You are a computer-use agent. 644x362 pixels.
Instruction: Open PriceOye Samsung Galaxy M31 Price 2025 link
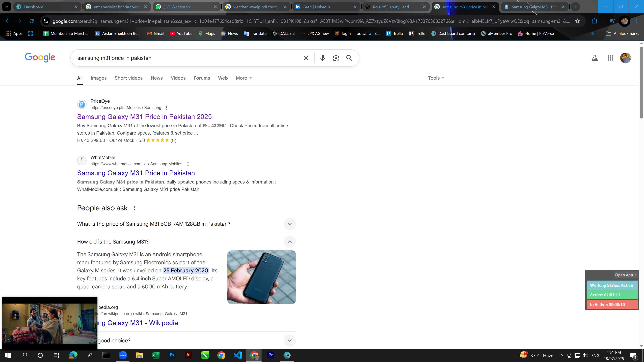coord(144,117)
